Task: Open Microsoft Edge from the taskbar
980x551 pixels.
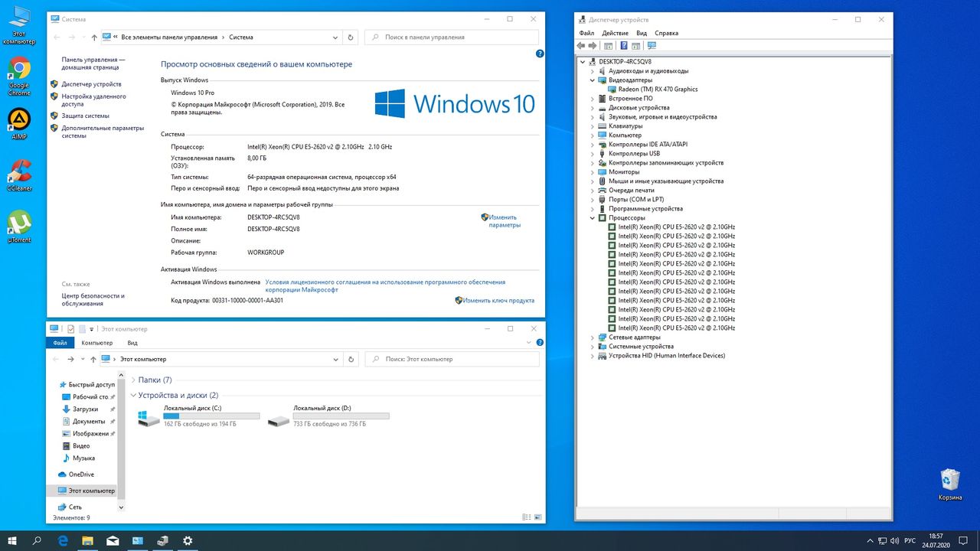Action: click(64, 540)
